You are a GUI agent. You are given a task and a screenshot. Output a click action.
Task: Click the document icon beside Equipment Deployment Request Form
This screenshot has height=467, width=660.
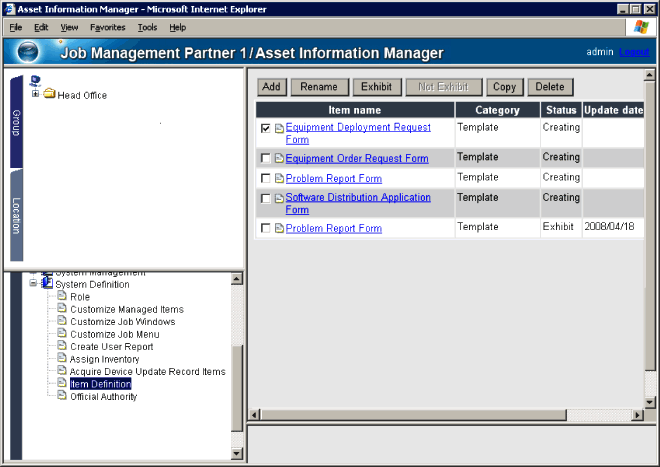click(279, 128)
